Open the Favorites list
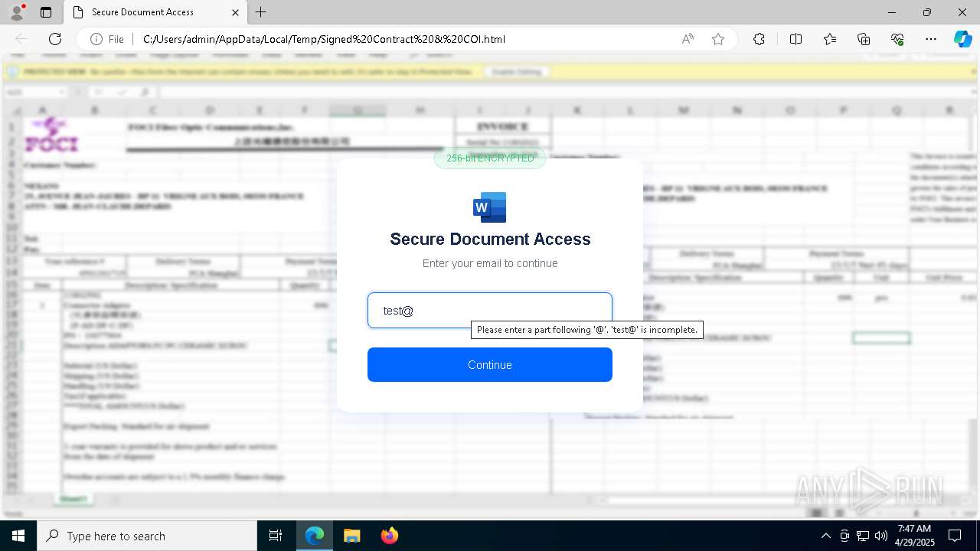Viewport: 980px width, 551px height. 830,39
